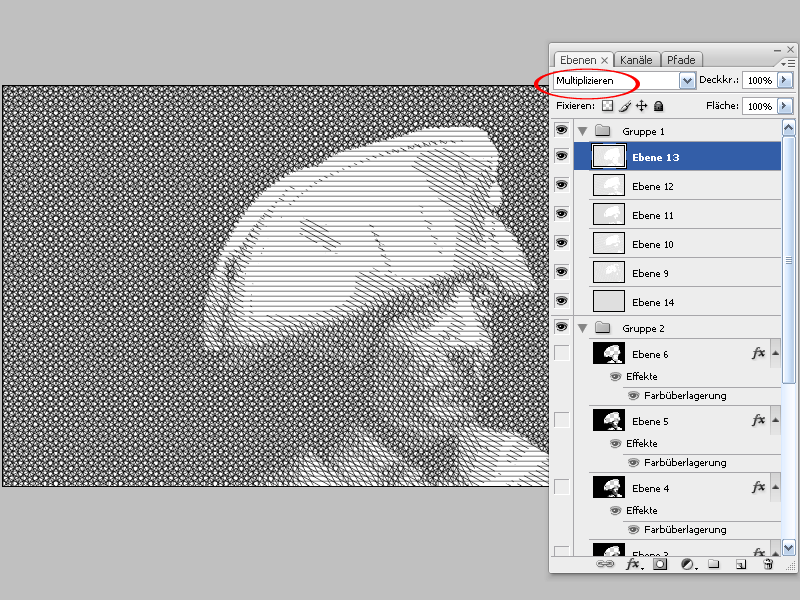Screen dimensions: 800x600
Task: Lock image pixels brush icon
Action: coord(625,106)
